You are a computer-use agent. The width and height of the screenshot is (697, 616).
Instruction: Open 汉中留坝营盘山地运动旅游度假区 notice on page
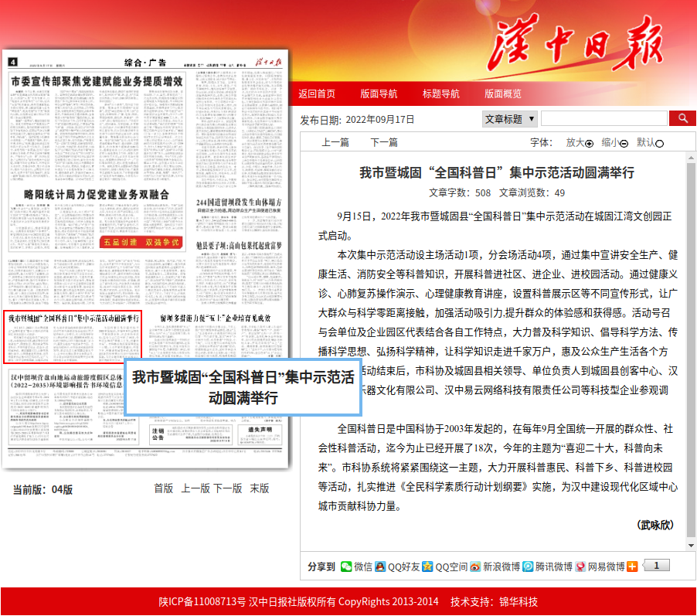point(66,381)
